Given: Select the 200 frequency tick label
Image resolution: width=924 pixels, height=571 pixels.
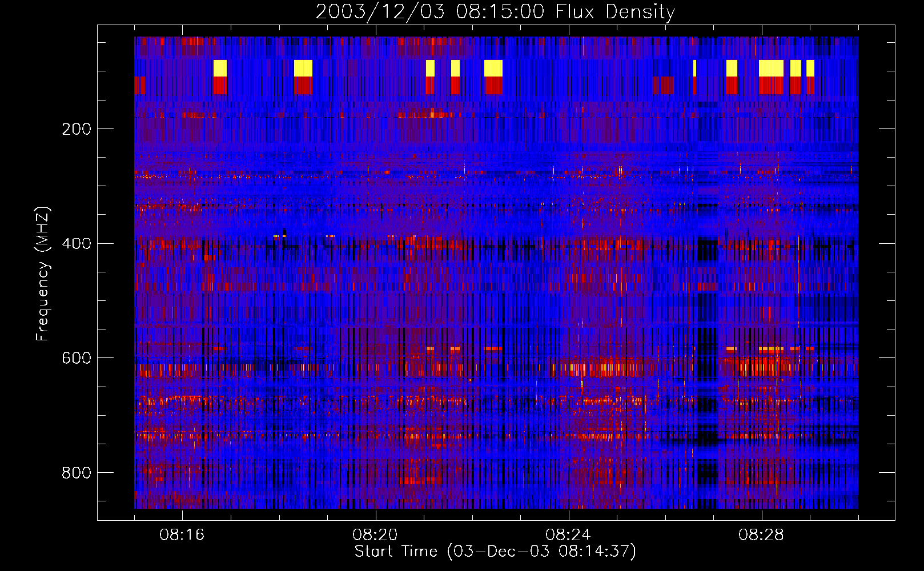Looking at the screenshot, I should click(77, 129).
